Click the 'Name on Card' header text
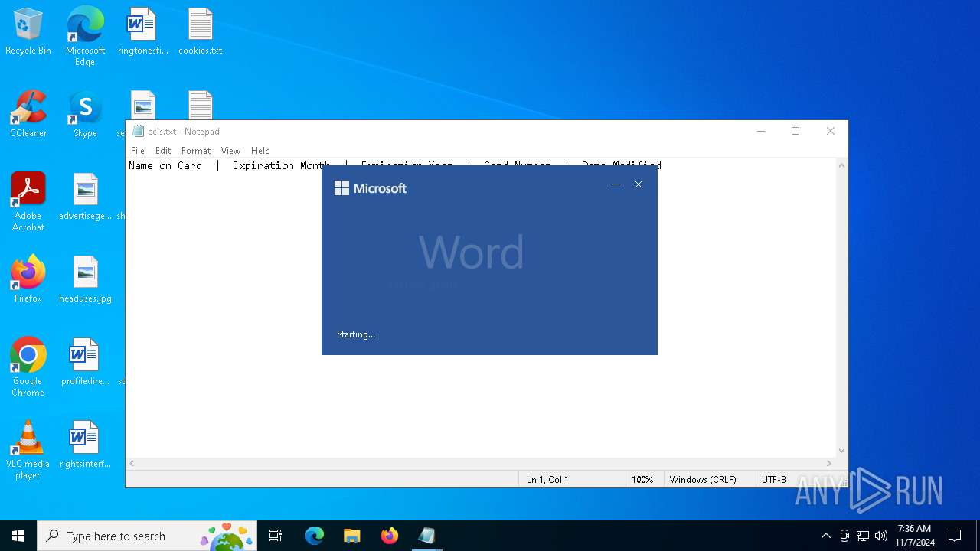Image resolution: width=980 pixels, height=551 pixels. (x=165, y=165)
